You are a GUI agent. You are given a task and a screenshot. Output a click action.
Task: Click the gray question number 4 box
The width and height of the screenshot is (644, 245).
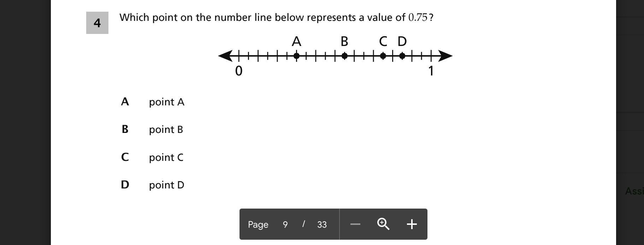pos(97,23)
